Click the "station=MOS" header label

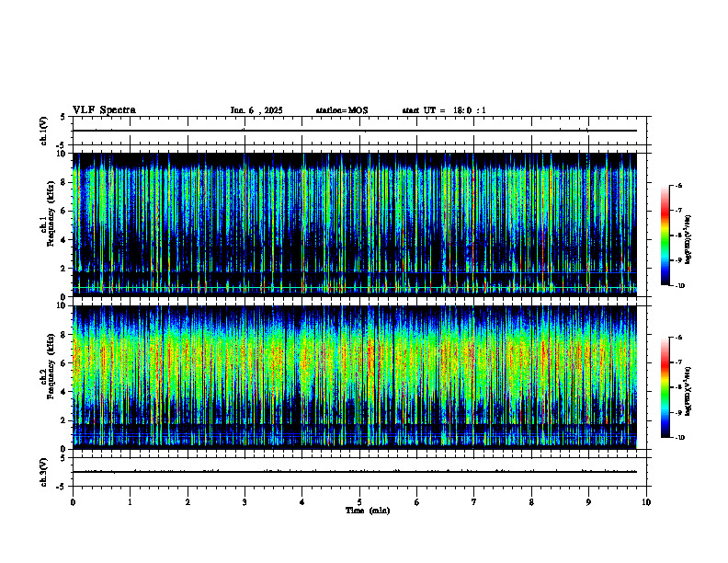342,110
